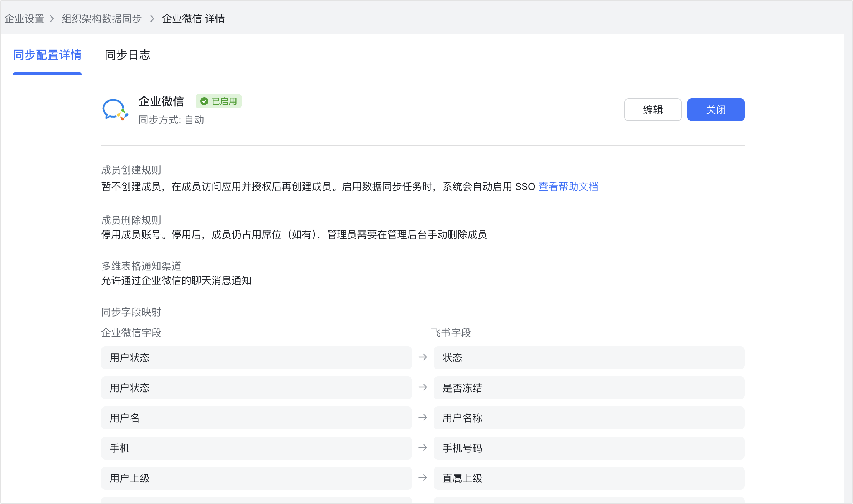Click the green check icon in 已启用 badge
This screenshot has height=504, width=853.
pos(204,101)
